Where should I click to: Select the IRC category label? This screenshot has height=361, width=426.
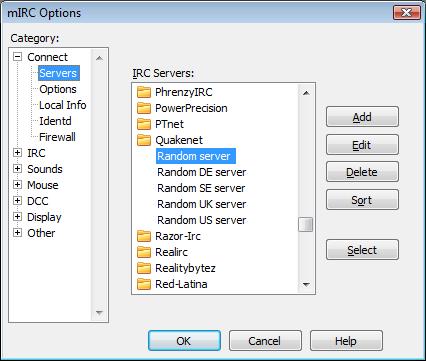click(x=36, y=153)
